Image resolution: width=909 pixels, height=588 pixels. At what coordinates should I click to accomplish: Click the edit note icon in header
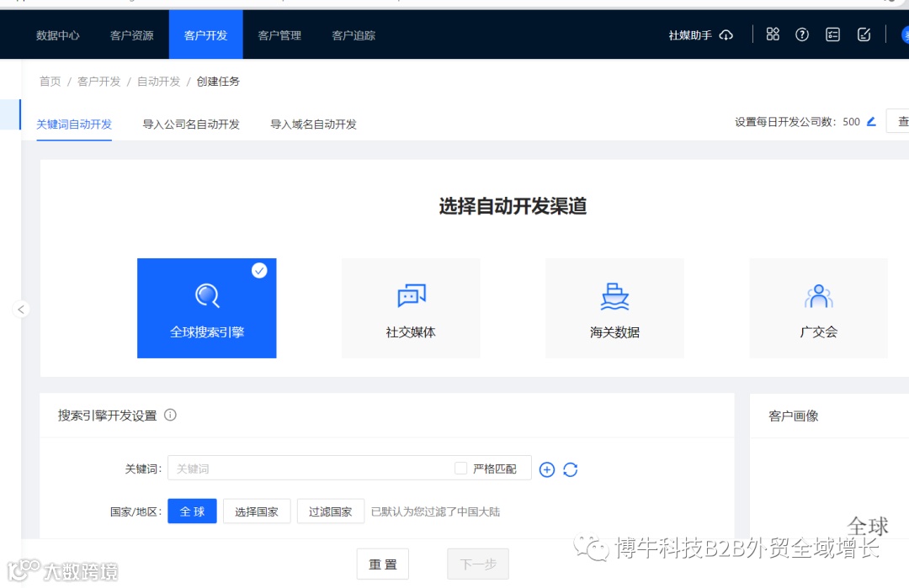864,34
